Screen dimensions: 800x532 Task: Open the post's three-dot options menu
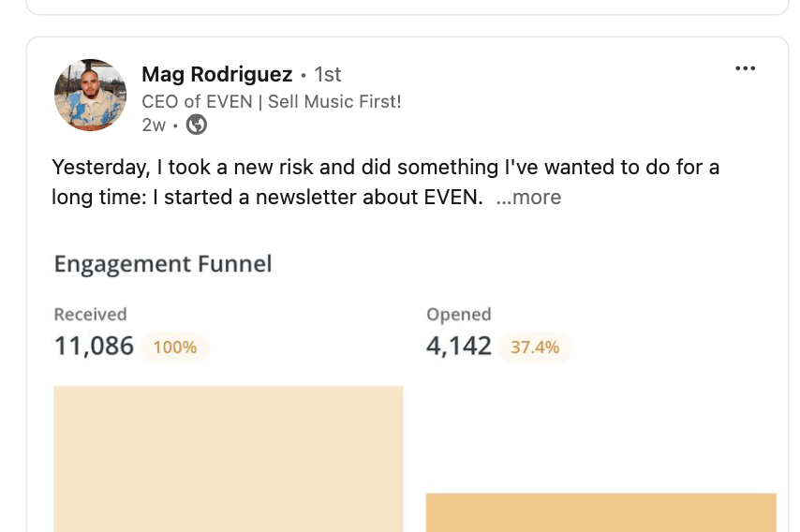click(x=745, y=68)
